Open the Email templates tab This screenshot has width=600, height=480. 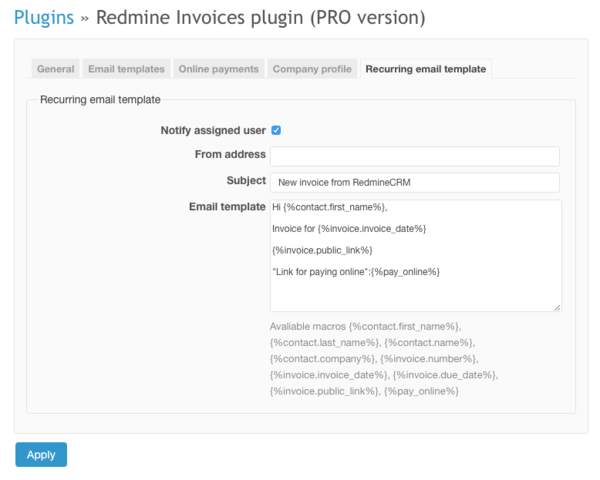[126, 69]
